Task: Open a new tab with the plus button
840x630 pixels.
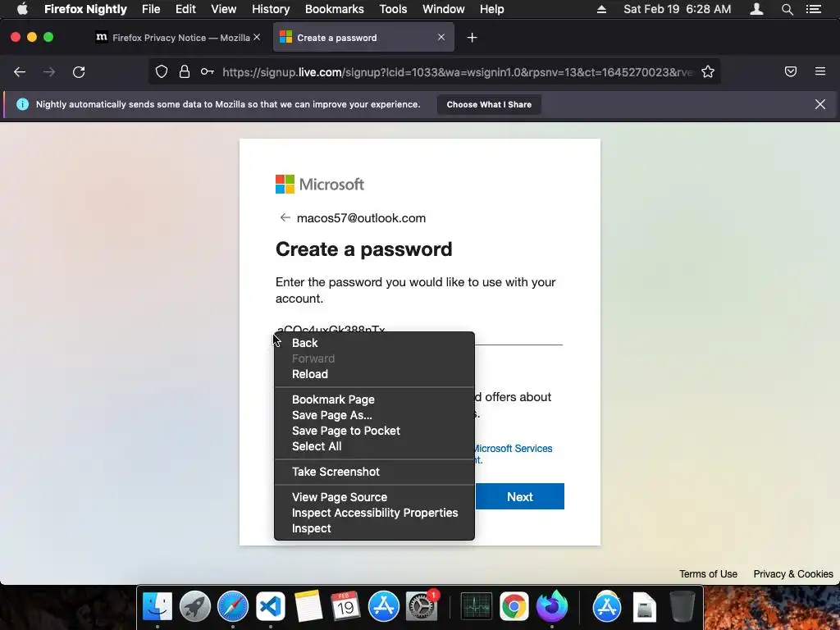Action: 472,38
